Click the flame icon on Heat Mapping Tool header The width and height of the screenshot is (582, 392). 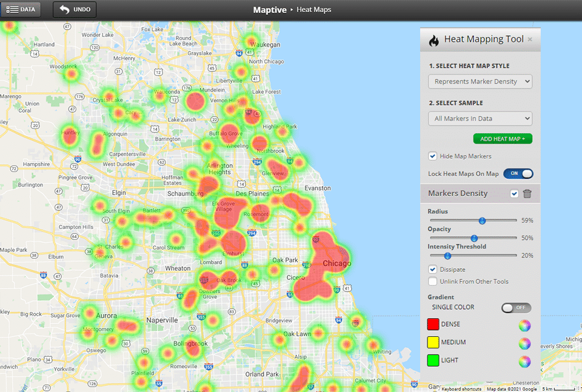433,39
